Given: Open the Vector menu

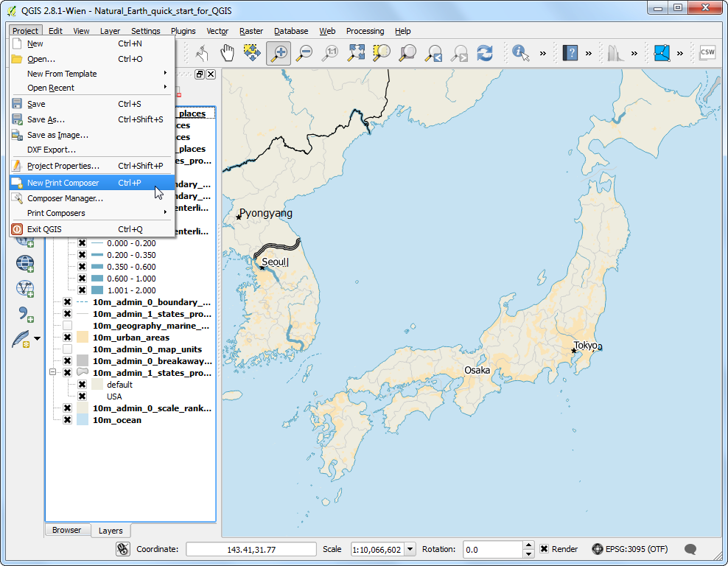Looking at the screenshot, I should (x=217, y=31).
